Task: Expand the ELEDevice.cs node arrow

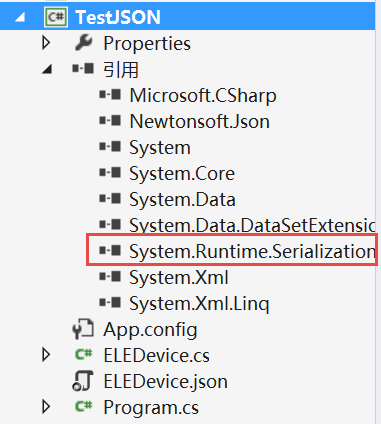Action: pos(46,355)
